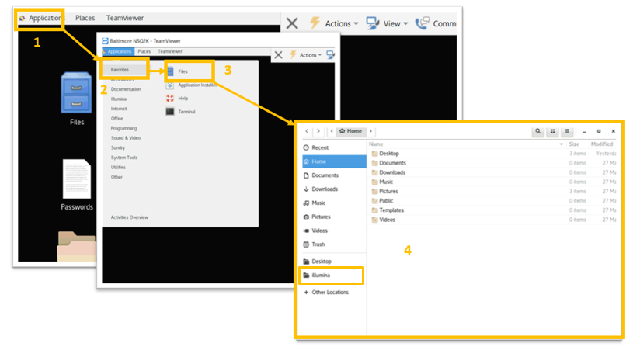Select the Pictures folder in file list
Image resolution: width=633 pixels, height=364 pixels.
(x=388, y=191)
